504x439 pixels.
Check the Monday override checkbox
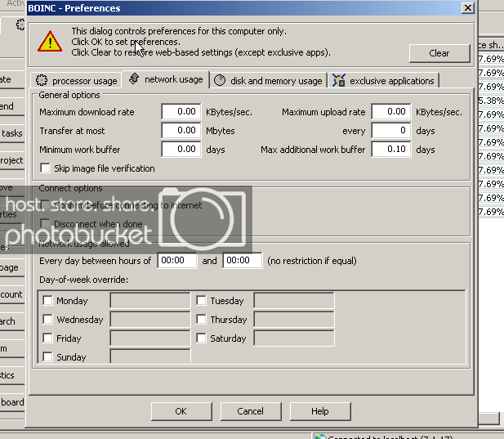coord(47,301)
